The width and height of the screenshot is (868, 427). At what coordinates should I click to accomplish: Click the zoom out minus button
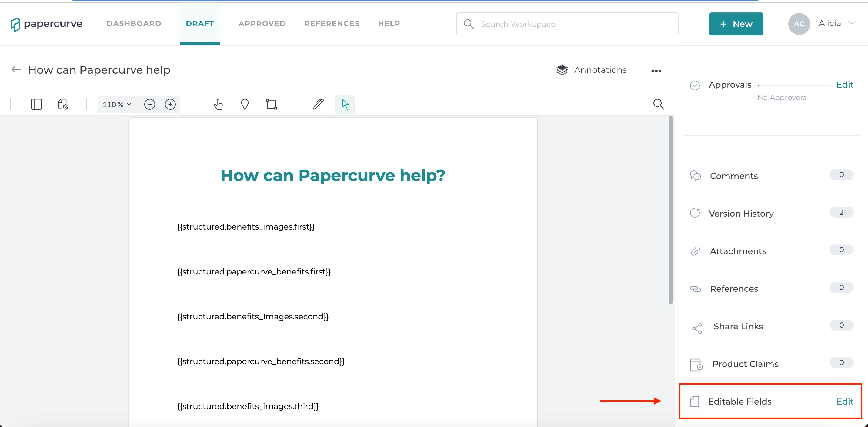tap(150, 104)
